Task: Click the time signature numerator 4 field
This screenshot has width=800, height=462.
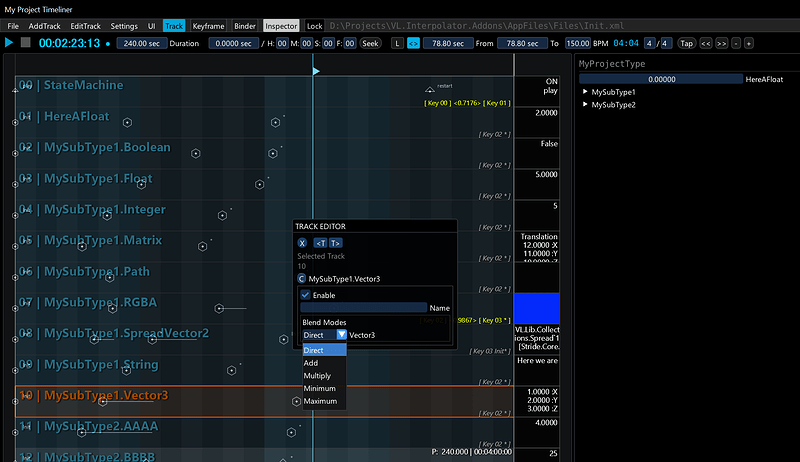Action: pos(649,43)
